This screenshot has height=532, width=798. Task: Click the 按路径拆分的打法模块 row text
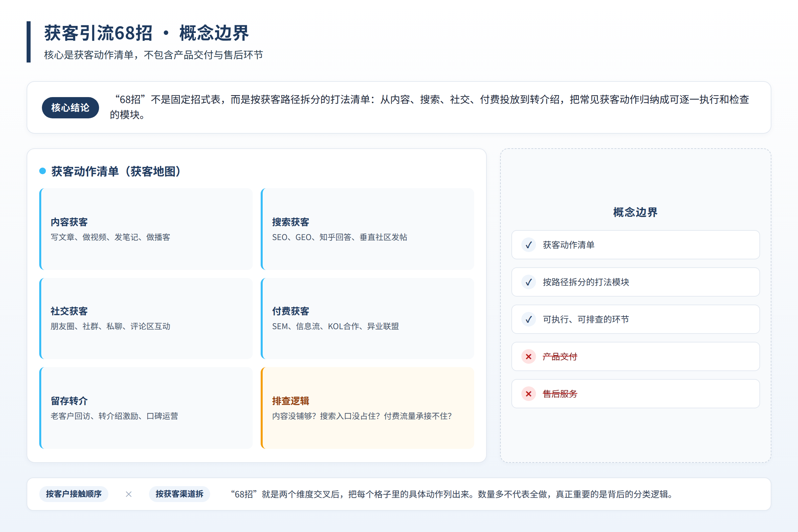[586, 282]
